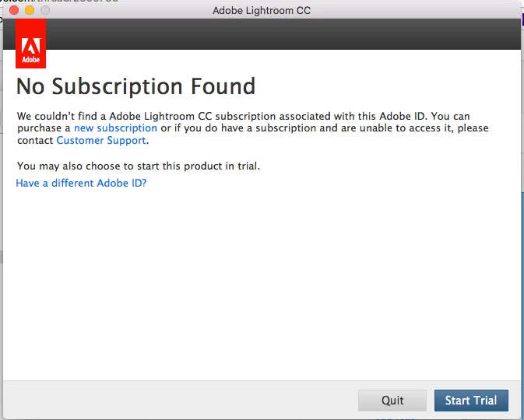Click the purple element behind the dialog's corner
The image size is (524, 420).
(x=522, y=20)
